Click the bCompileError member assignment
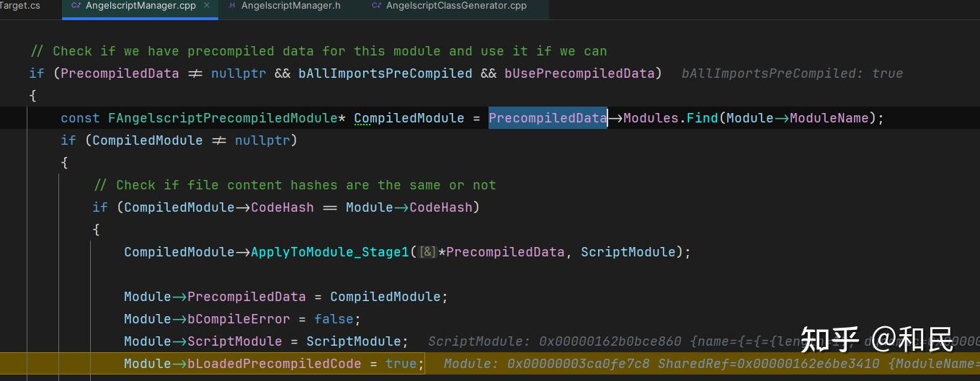Image resolution: width=980 pixels, height=381 pixels. [239, 319]
